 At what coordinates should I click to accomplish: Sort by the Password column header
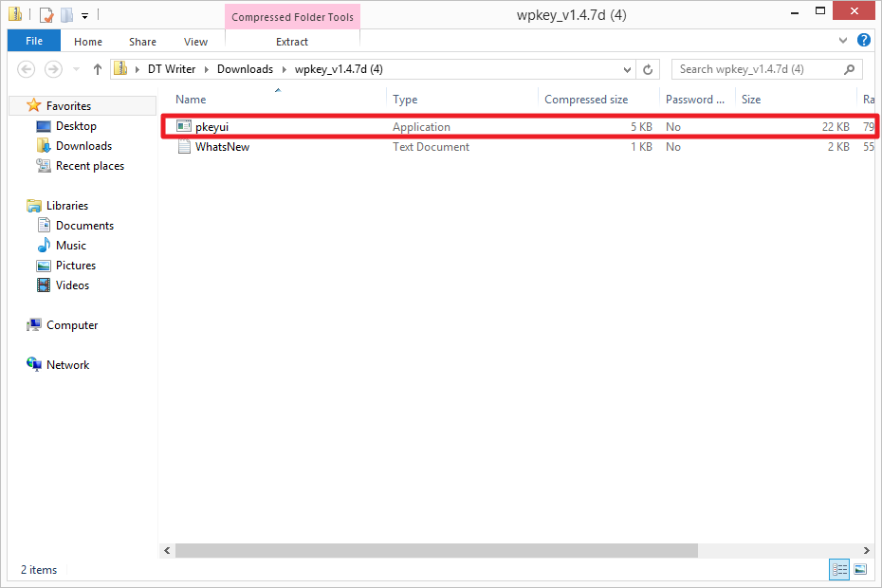[695, 100]
